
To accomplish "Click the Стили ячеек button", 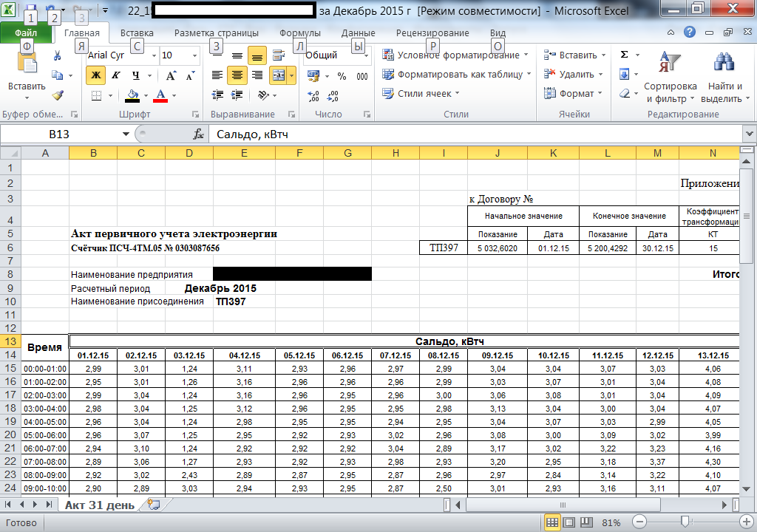I will coord(427,94).
